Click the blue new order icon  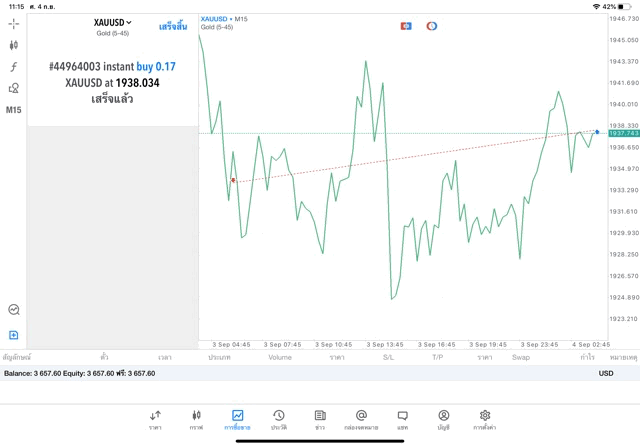(x=14, y=335)
